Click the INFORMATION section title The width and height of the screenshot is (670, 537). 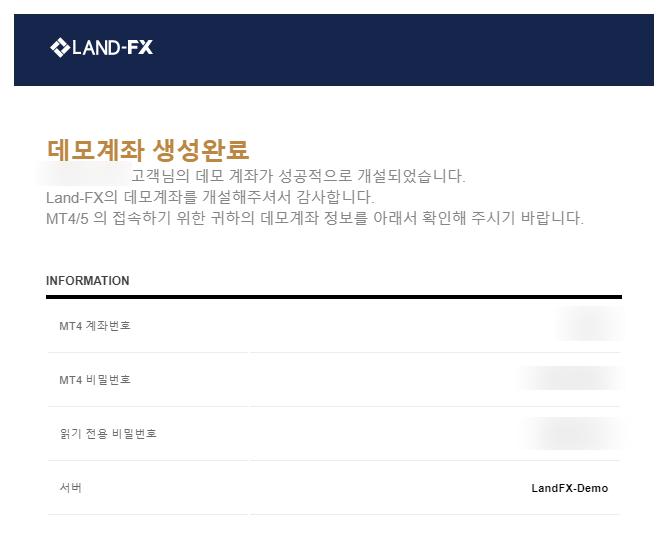click(x=88, y=281)
